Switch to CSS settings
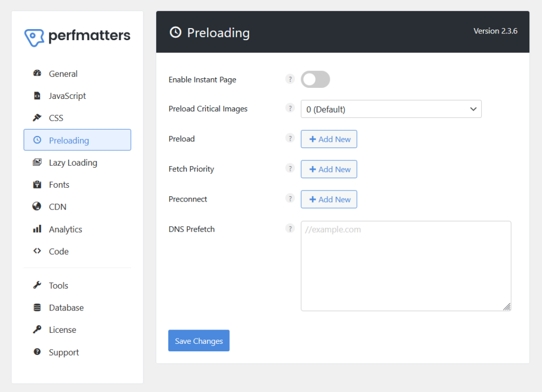This screenshot has width=542, height=392. [x=77, y=118]
